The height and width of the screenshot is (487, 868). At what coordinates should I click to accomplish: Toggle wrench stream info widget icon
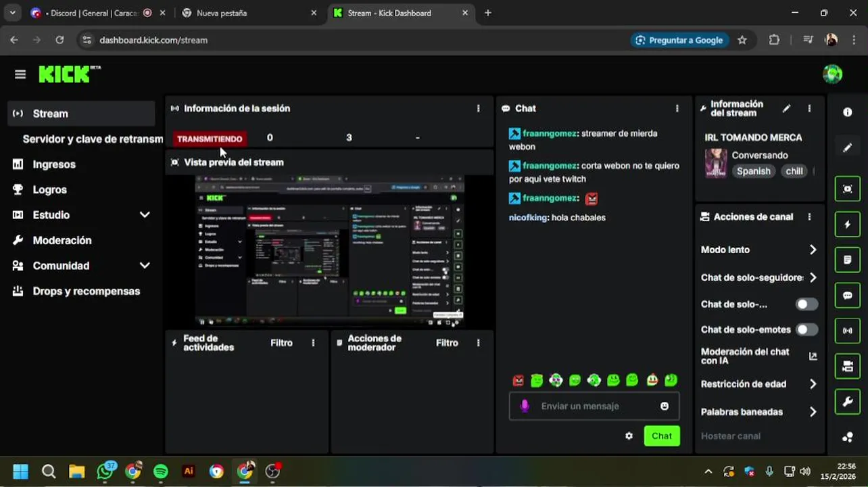[848, 402]
